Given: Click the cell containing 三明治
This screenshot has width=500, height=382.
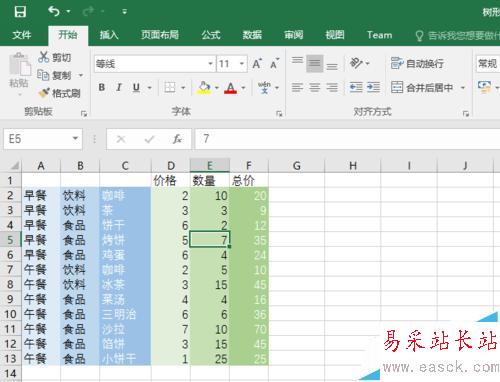Looking at the screenshot, I should coord(125,314).
